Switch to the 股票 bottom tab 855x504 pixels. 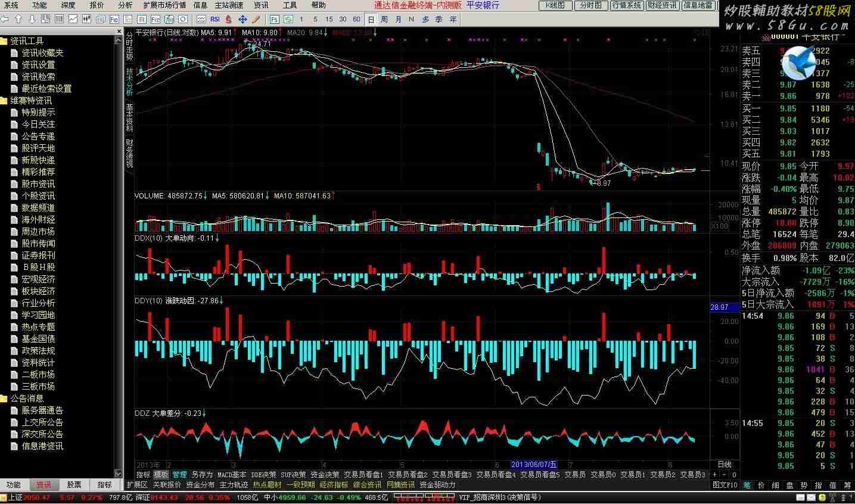(x=74, y=485)
